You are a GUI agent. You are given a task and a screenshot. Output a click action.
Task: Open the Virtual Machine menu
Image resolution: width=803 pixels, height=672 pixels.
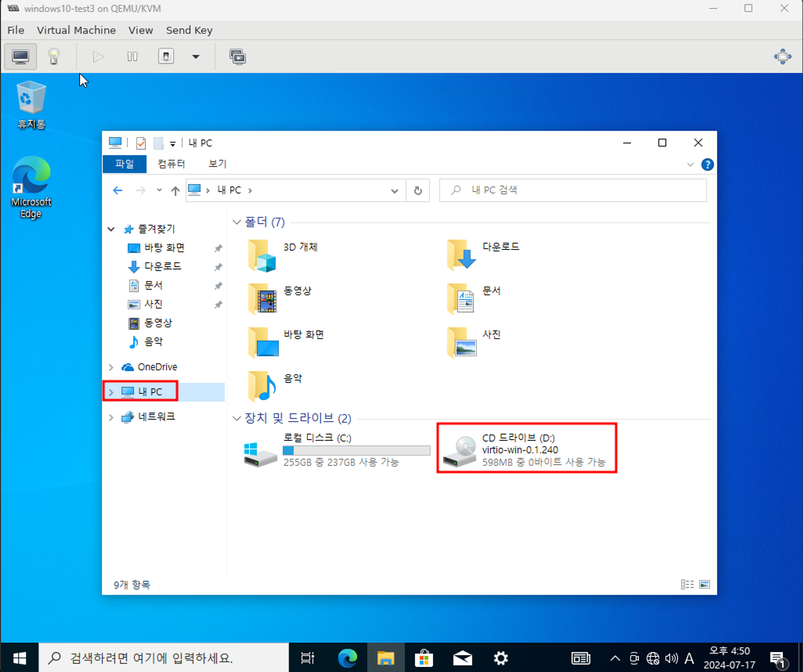(76, 30)
